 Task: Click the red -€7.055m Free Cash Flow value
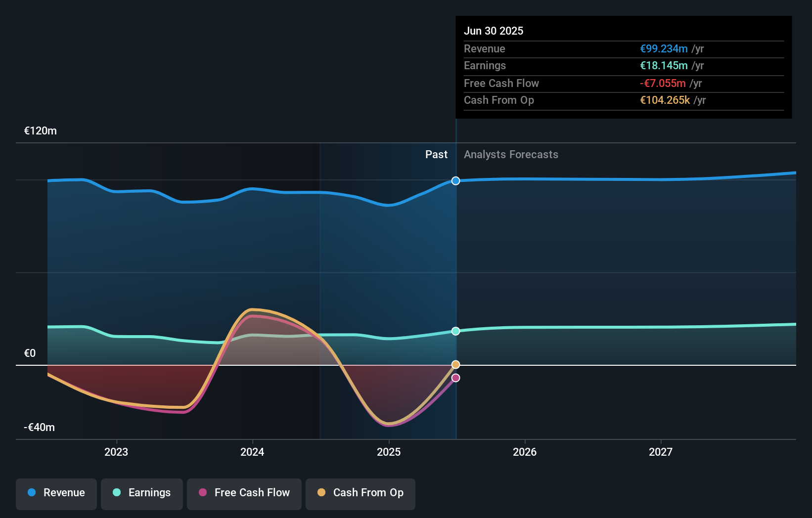click(x=663, y=83)
